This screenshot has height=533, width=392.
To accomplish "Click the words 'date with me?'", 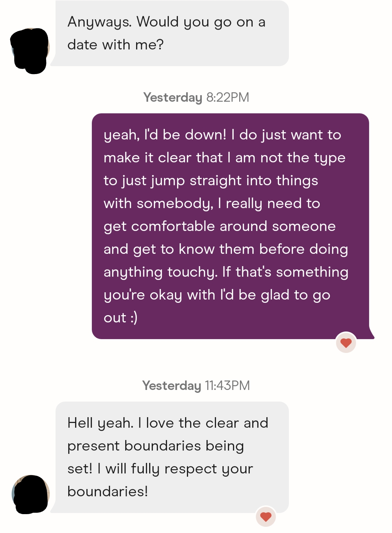I will pos(115,45).
